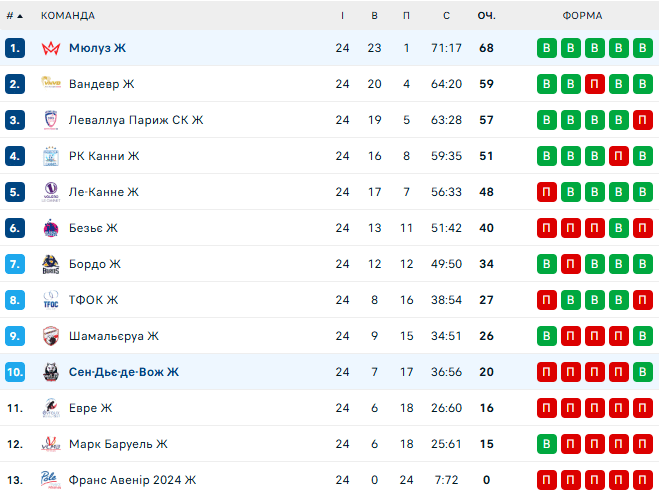Click the Леваллуа Париж СК Ж logo
Image resolution: width=659 pixels, height=497 pixels.
click(51, 120)
